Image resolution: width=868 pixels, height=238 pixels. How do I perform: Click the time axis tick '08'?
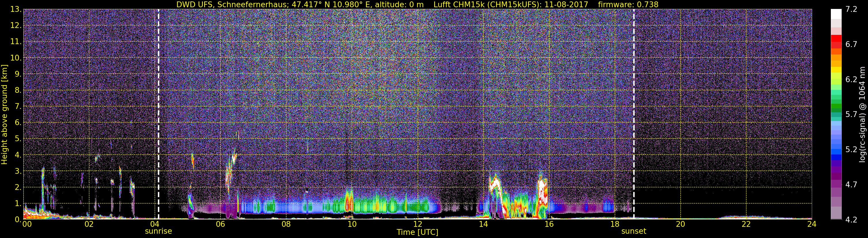tap(286, 224)
